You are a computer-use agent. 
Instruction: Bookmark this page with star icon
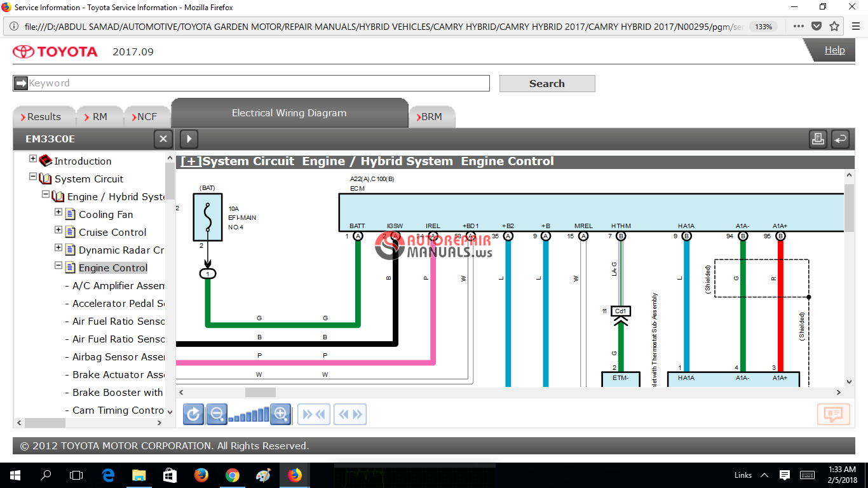[834, 27]
